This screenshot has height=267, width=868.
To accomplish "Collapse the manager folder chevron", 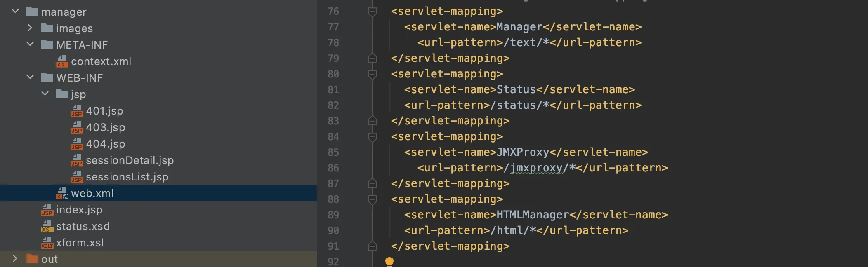I will point(15,11).
